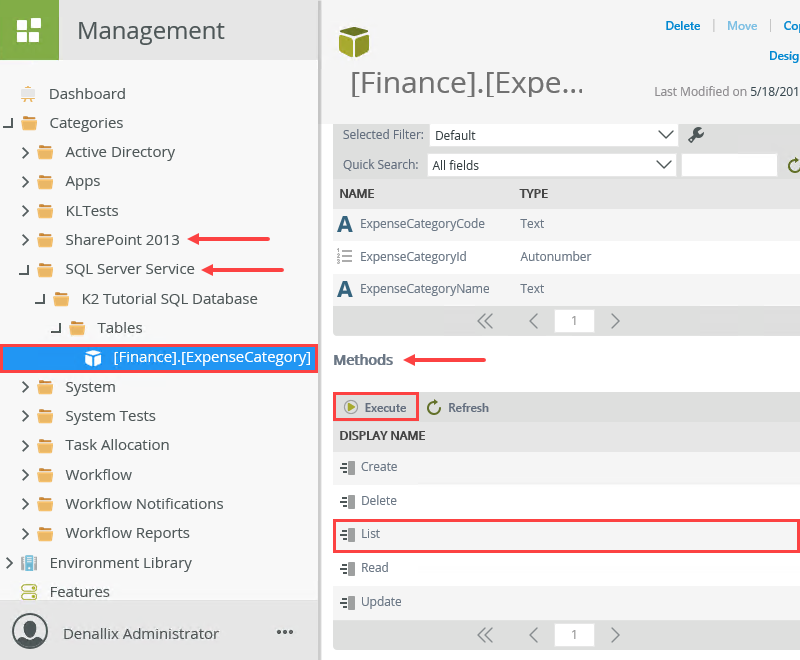The image size is (800, 660).
Task: Go to next page of properties list
Action: [615, 321]
